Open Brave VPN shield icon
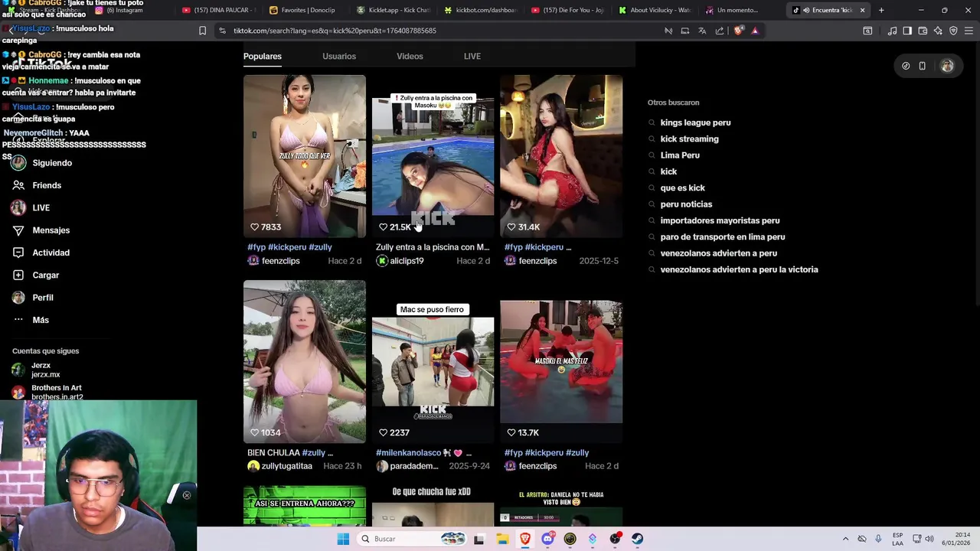The image size is (980, 551). click(953, 31)
